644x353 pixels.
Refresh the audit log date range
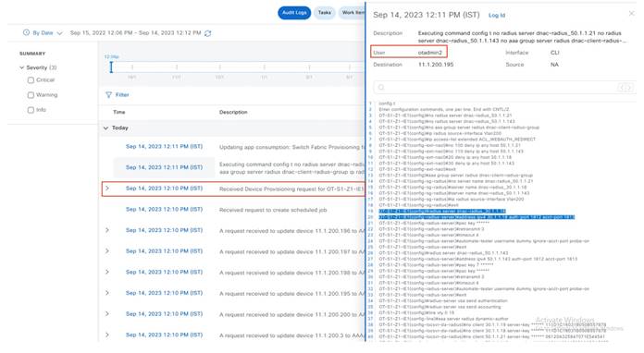tap(208, 33)
